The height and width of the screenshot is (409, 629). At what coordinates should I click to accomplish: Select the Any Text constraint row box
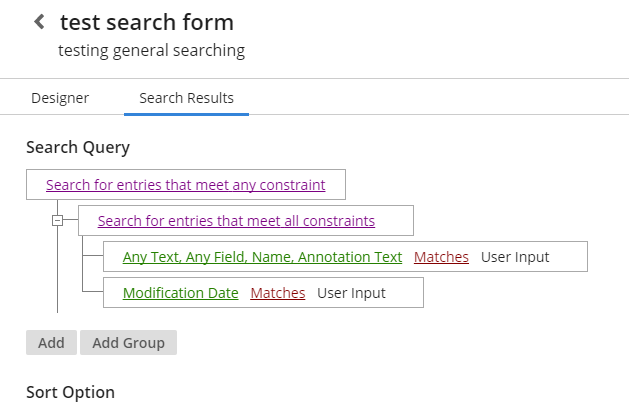345,257
